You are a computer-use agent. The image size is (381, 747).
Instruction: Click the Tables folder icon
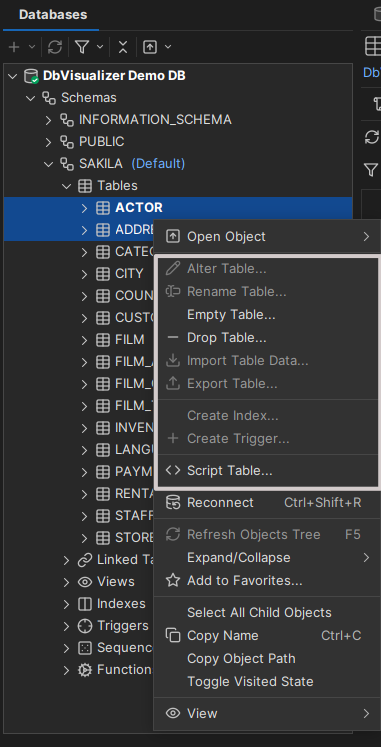point(84,186)
